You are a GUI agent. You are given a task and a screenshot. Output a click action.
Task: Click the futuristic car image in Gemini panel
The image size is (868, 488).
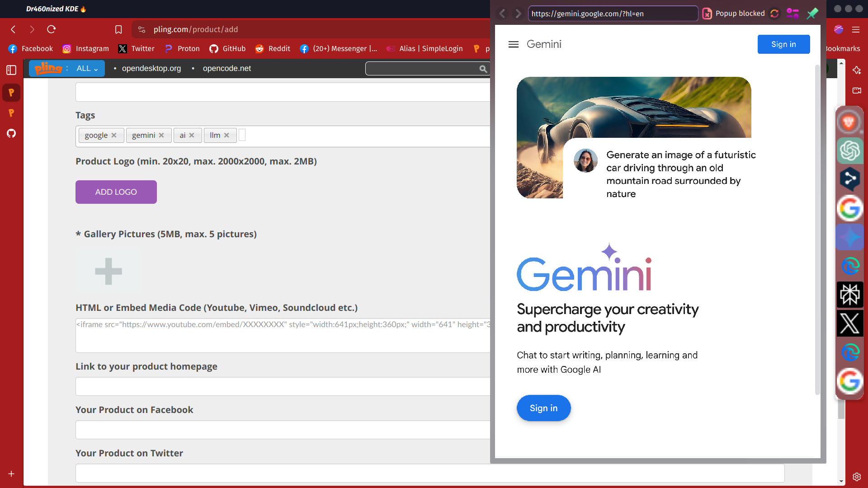tap(634, 108)
